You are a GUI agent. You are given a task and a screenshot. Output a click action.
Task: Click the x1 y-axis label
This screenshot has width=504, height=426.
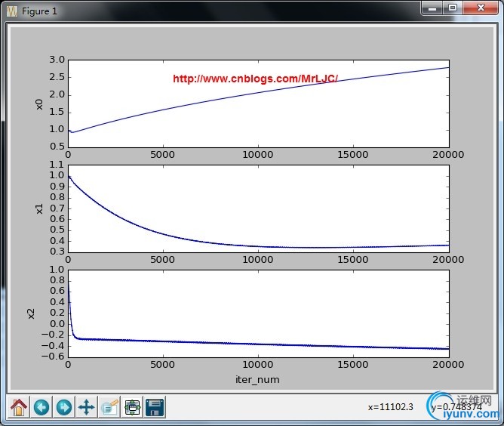point(39,208)
